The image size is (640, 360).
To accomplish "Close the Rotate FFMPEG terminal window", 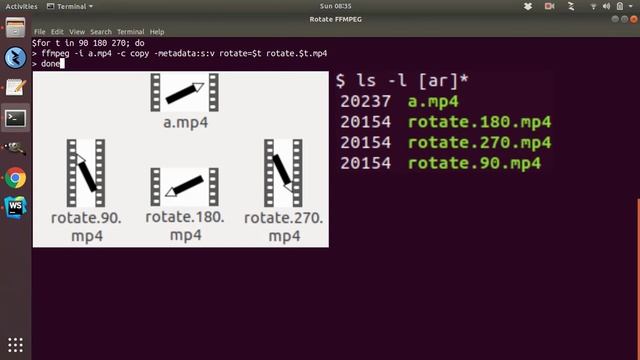I will pyautogui.click(x=633, y=19).
